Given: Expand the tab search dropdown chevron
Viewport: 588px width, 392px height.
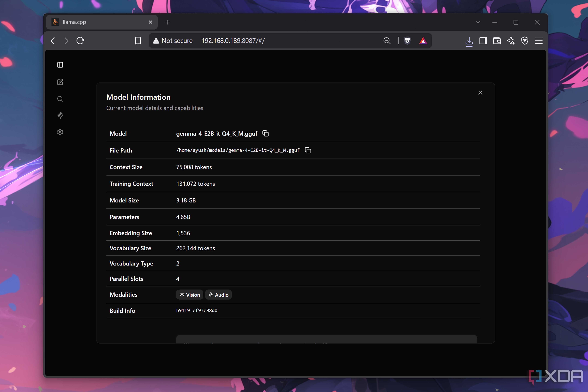Looking at the screenshot, I should point(478,22).
